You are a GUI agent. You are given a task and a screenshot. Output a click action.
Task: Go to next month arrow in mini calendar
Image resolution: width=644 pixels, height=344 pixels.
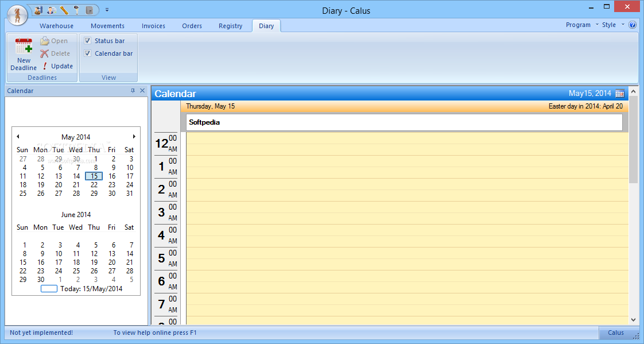coord(134,137)
